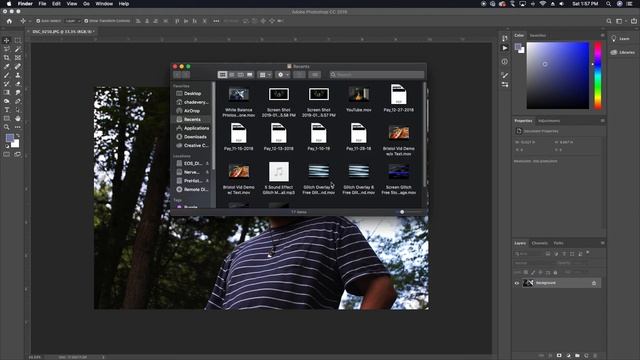Toggle Auto-Select checkbox in options bar
The height and width of the screenshot is (360, 640).
[x=38, y=21]
